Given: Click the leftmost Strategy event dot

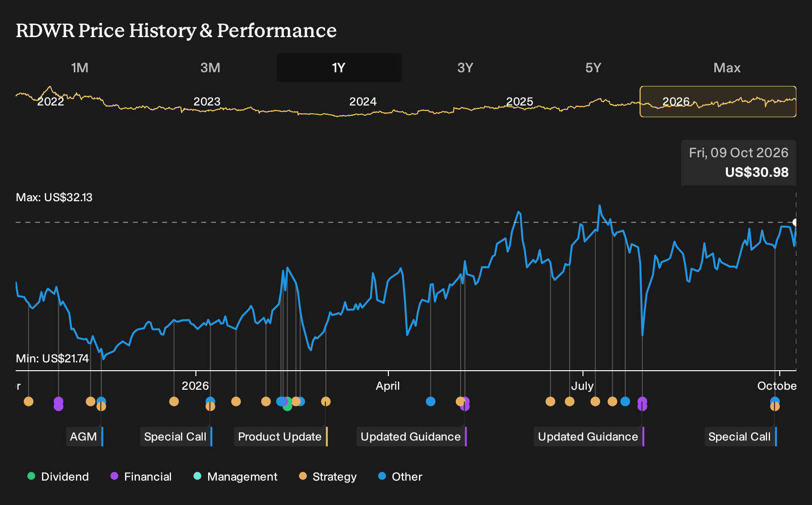Looking at the screenshot, I should [29, 401].
